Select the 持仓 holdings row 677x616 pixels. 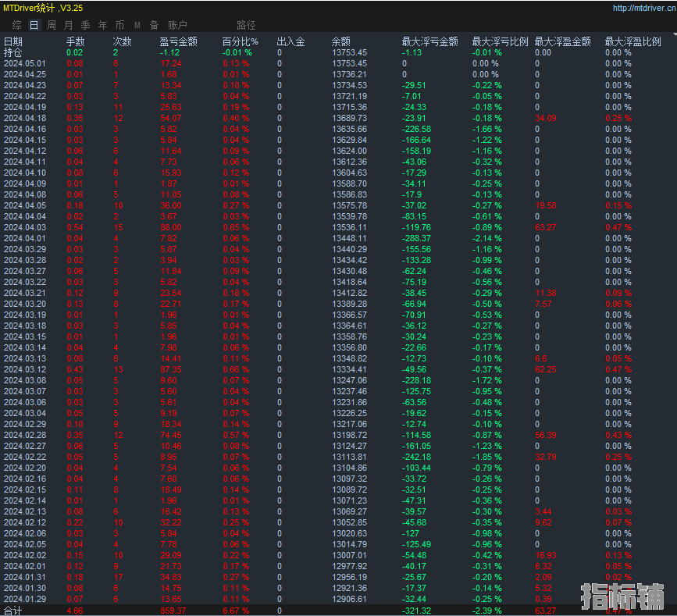coord(13,52)
